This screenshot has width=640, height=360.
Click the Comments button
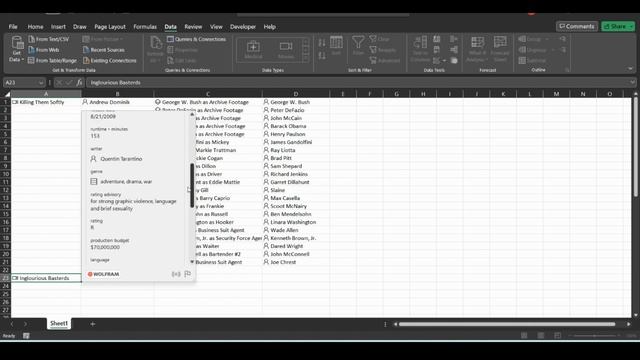(x=577, y=26)
